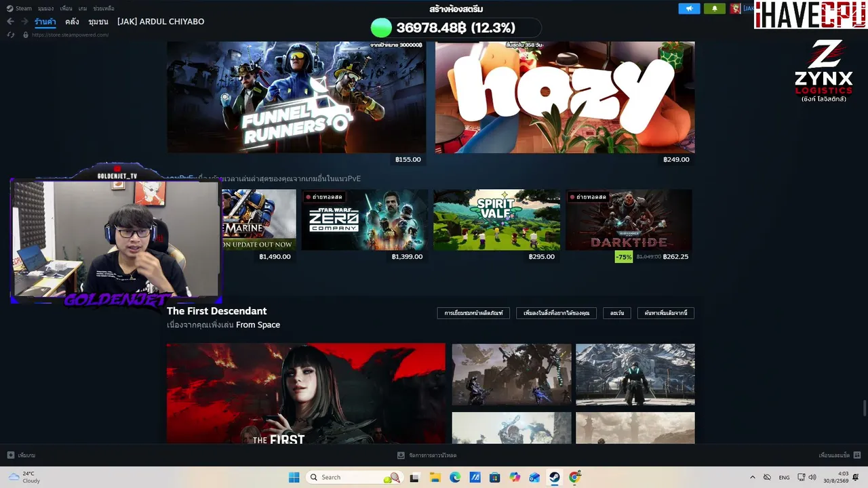Open the ช่วยเหลือ (Help) menu
868x488 pixels.
click(x=103, y=8)
